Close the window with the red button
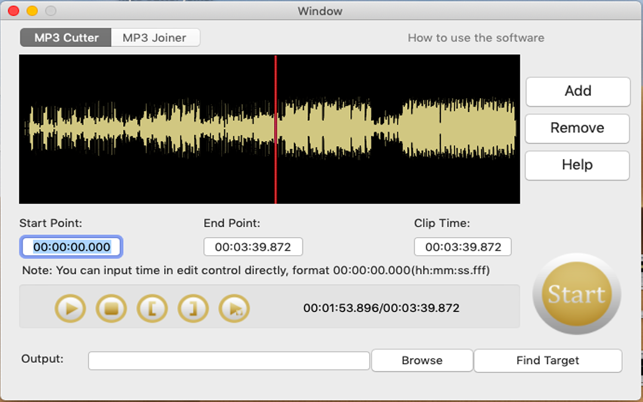The width and height of the screenshot is (643, 402). click(14, 11)
